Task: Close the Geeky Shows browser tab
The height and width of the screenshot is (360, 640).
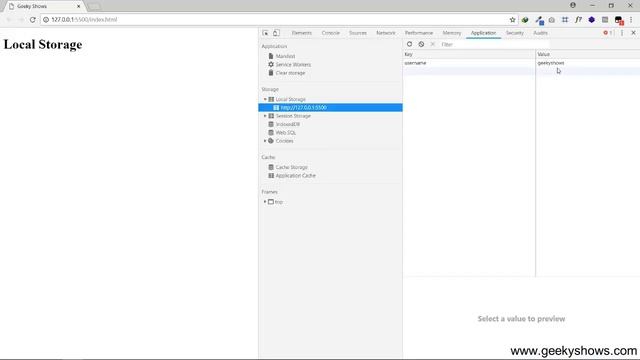Action: (x=78, y=6)
